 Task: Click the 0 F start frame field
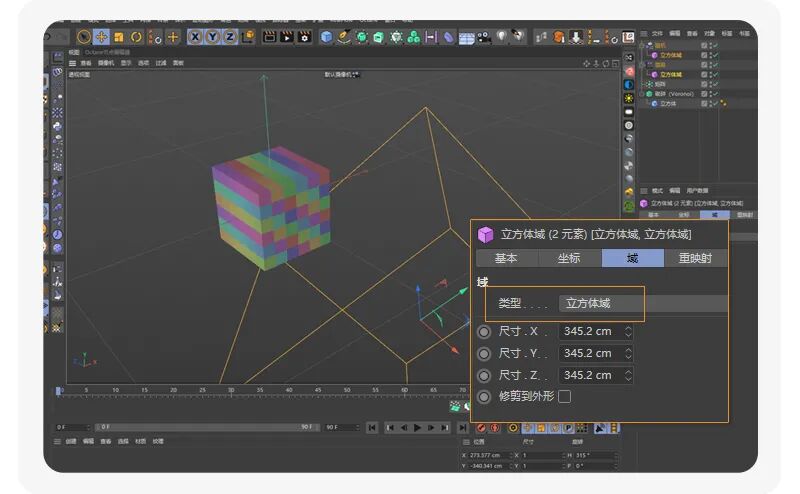pyautogui.click(x=72, y=427)
